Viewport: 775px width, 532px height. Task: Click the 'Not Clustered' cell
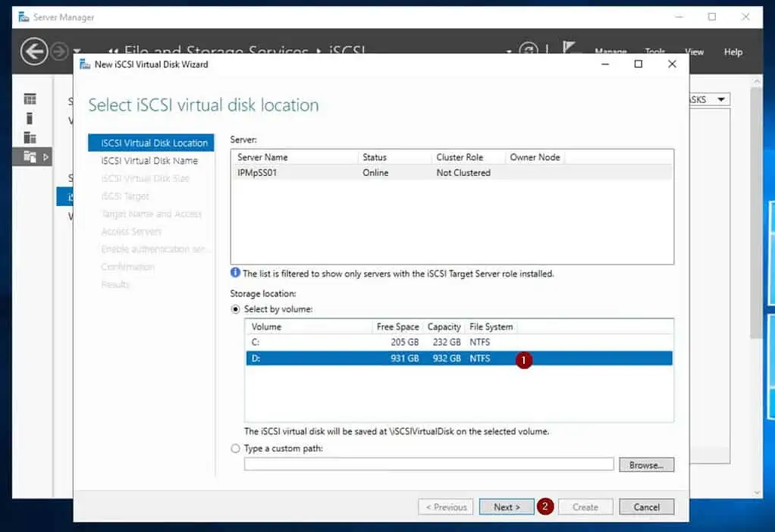click(463, 173)
